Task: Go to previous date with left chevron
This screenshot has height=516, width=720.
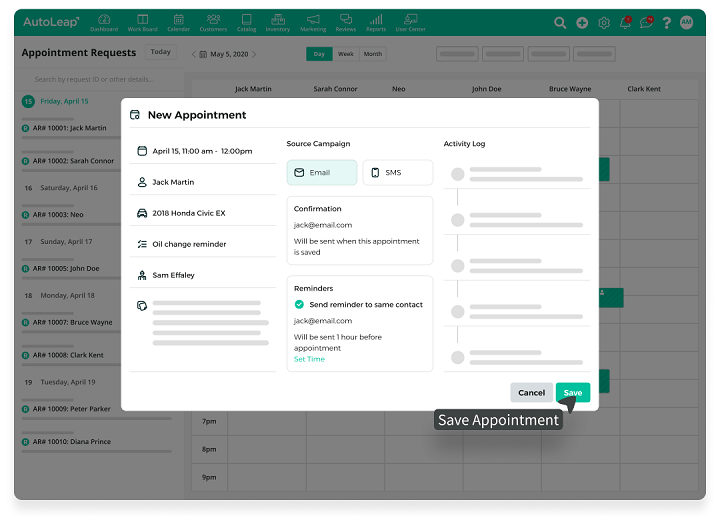Action: [194, 55]
